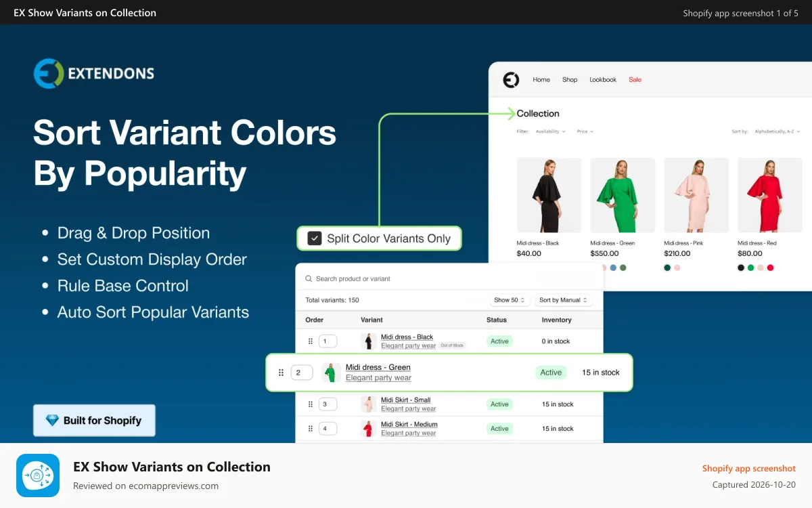Click the Out of Stock tag
The height and width of the screenshot is (508, 812).
[x=452, y=345]
